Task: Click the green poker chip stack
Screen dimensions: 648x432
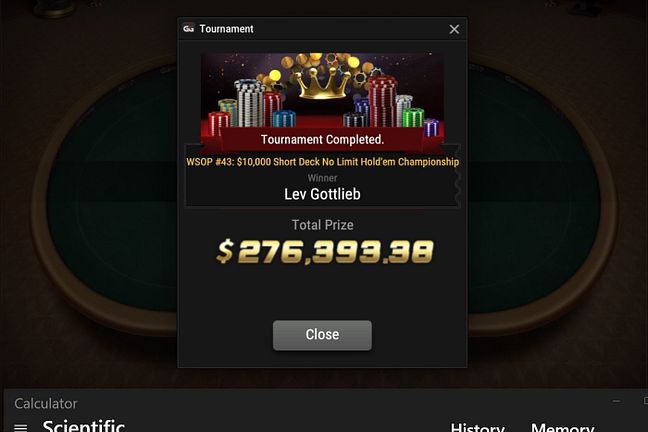Action: pyautogui.click(x=413, y=117)
